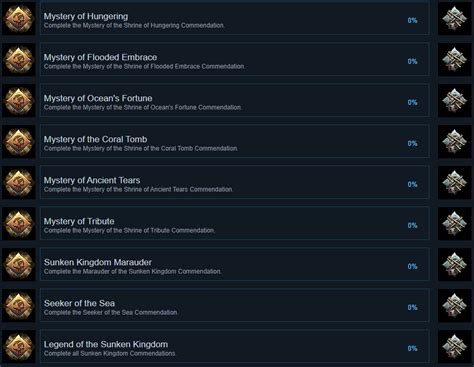This screenshot has height=367, width=474.
Task: Click the silver locked badge for Mystery of Hungering
Action: pyautogui.click(x=454, y=18)
